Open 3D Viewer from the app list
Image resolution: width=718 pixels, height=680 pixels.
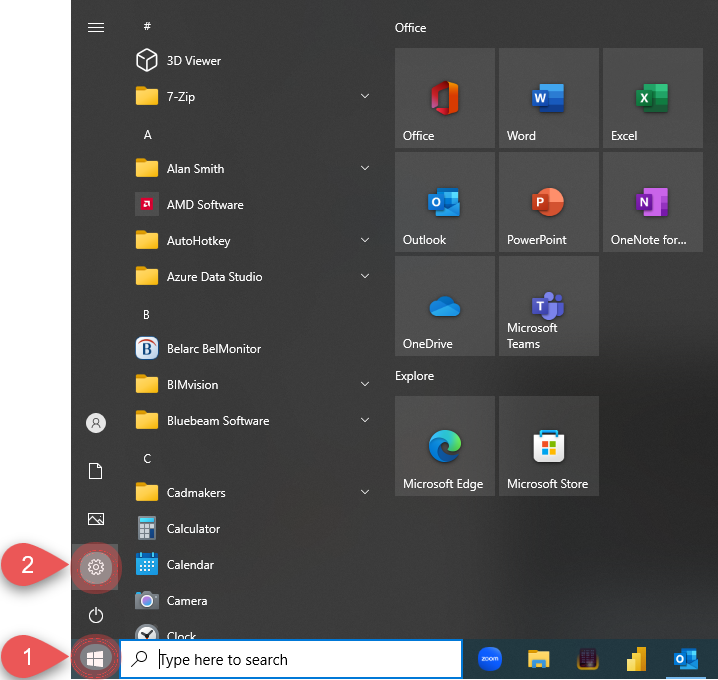click(254, 60)
